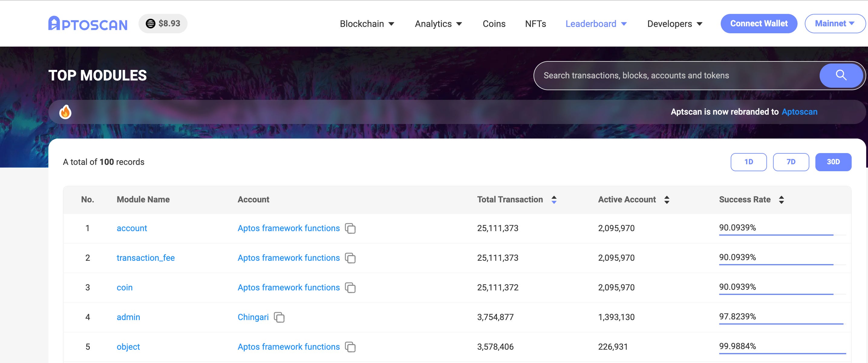
Task: Click success rate bar for admin row
Action: (x=782, y=324)
